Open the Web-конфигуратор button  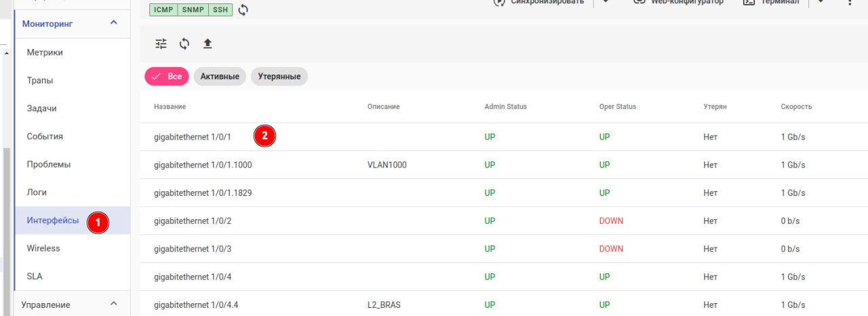[x=678, y=2]
